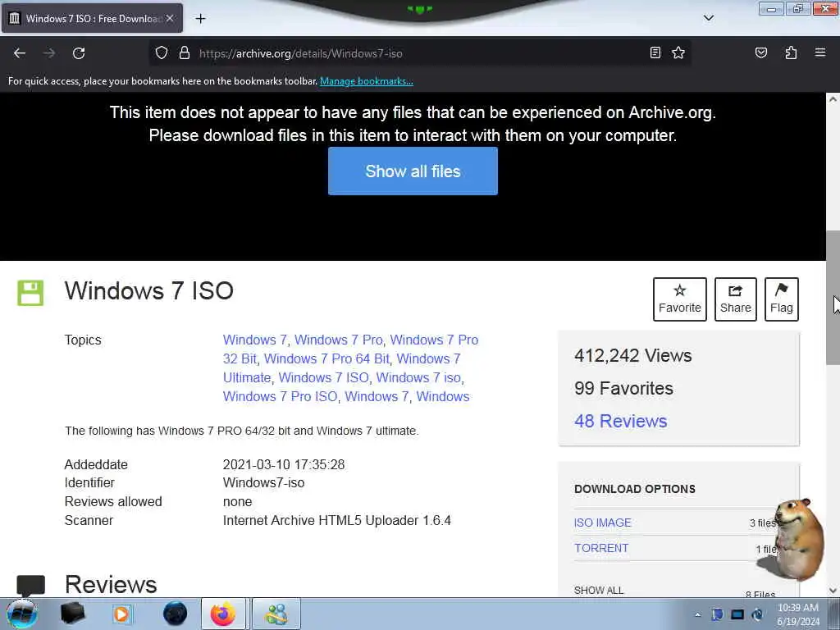This screenshot has width=840, height=630.
Task: Launch the media player taskbar icon
Action: click(x=121, y=614)
